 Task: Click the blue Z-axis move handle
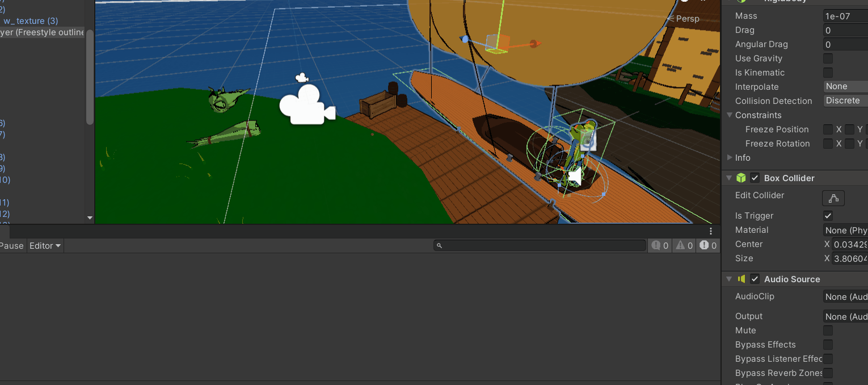[x=465, y=39]
